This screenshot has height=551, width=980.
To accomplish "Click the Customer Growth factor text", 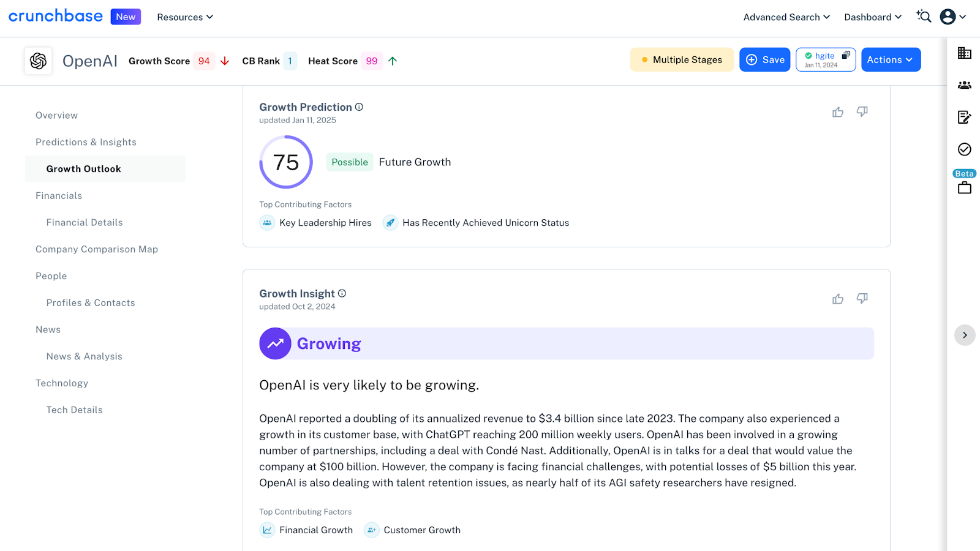I will 422,530.
